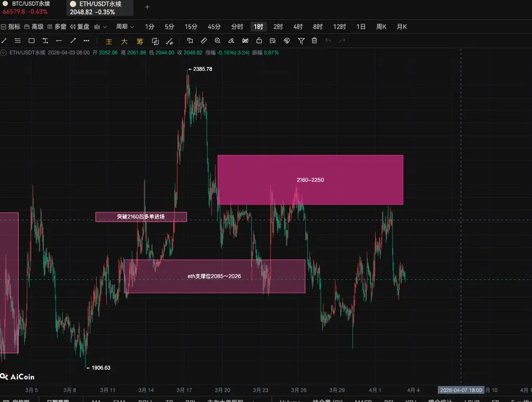This screenshot has width=532, height=402.
Task: Start 复盘 replay mode
Action: tap(79, 26)
